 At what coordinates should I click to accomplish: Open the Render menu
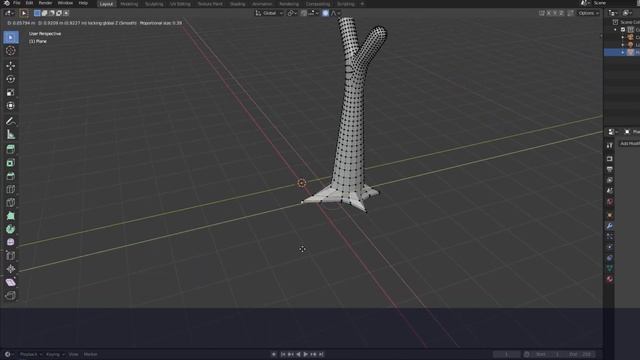coord(45,3)
